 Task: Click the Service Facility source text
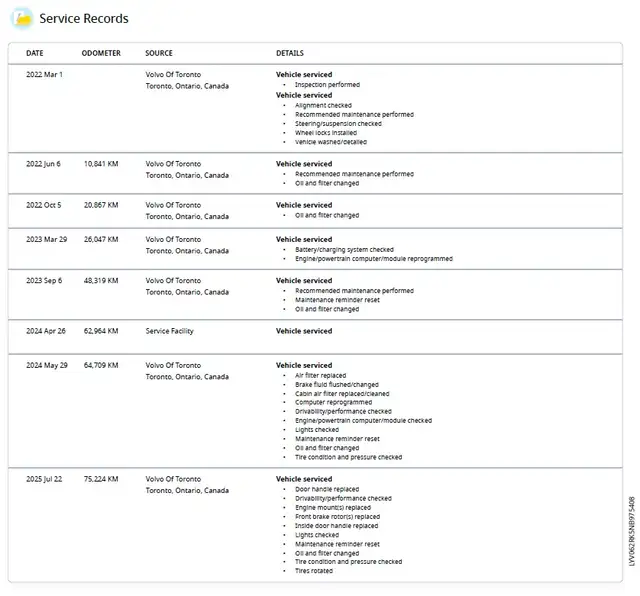click(x=169, y=331)
